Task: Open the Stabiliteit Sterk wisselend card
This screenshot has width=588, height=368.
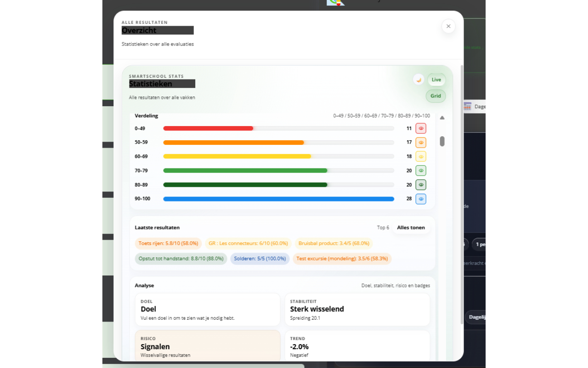Action: [357, 310]
